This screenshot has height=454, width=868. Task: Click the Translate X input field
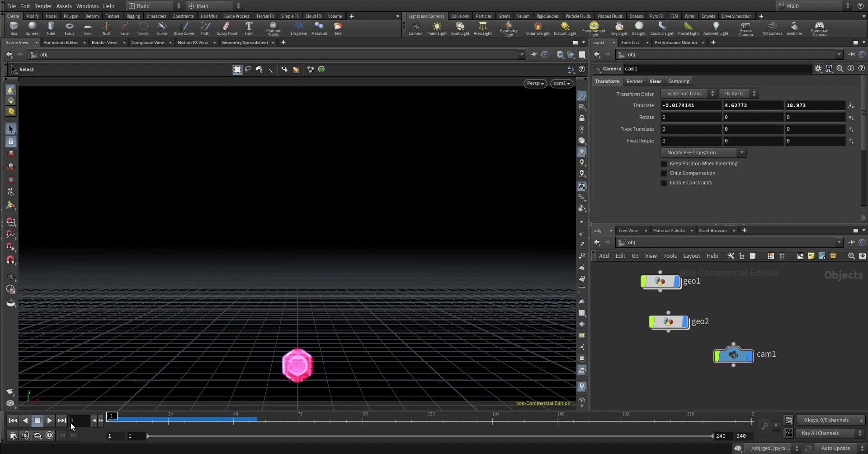coord(690,105)
